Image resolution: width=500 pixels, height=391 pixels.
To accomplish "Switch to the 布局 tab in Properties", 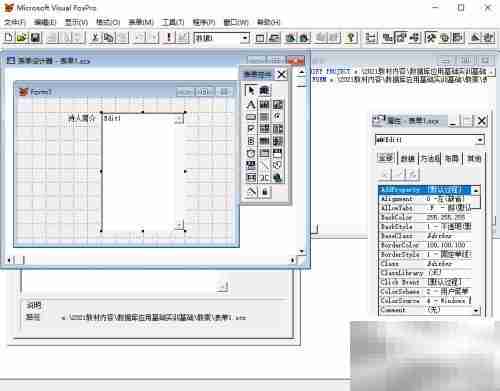I will click(x=452, y=158).
